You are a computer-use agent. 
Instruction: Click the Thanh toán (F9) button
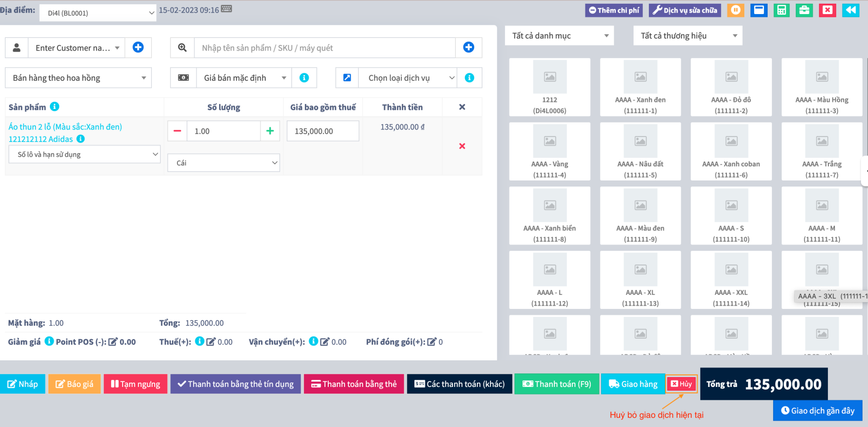click(557, 384)
